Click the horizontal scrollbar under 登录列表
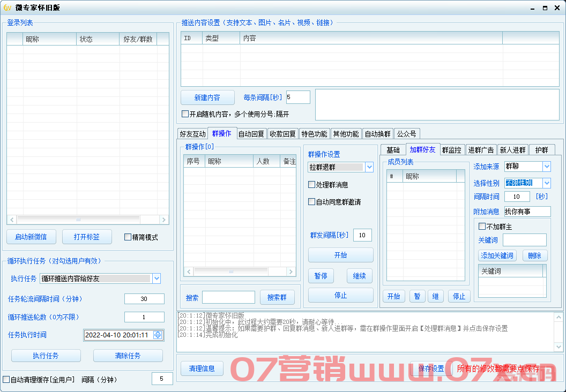The width and height of the screenshot is (566, 392). 80,220
